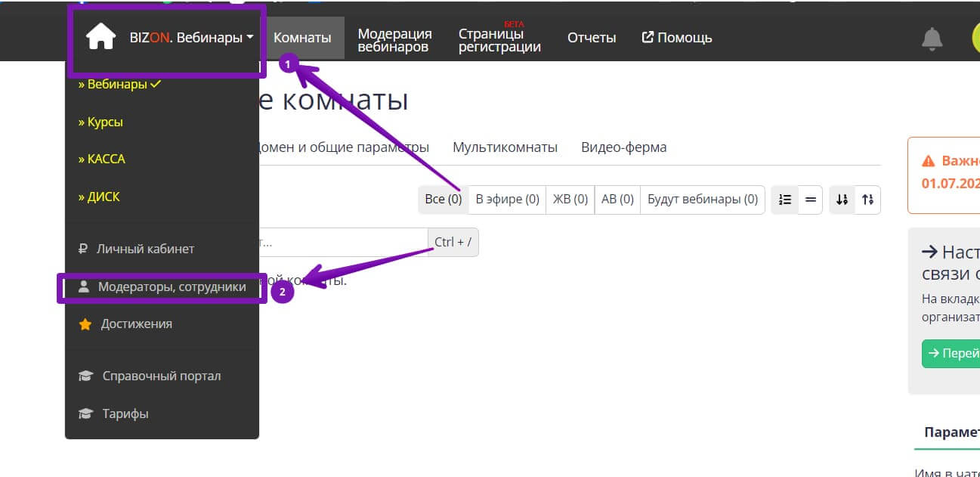The image size is (980, 477).
Task: Switch to Домен и общие параметры tab
Action: click(343, 147)
